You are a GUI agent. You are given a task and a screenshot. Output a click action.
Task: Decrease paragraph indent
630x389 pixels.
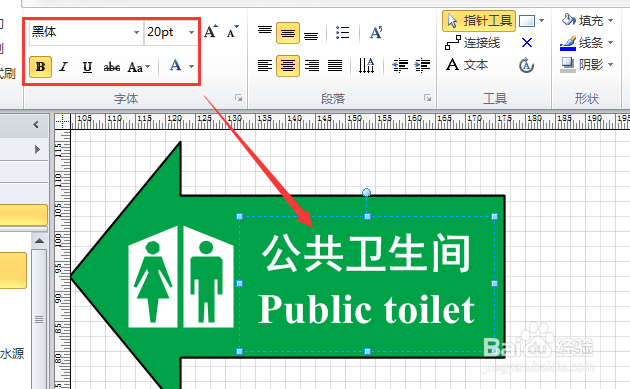400,65
